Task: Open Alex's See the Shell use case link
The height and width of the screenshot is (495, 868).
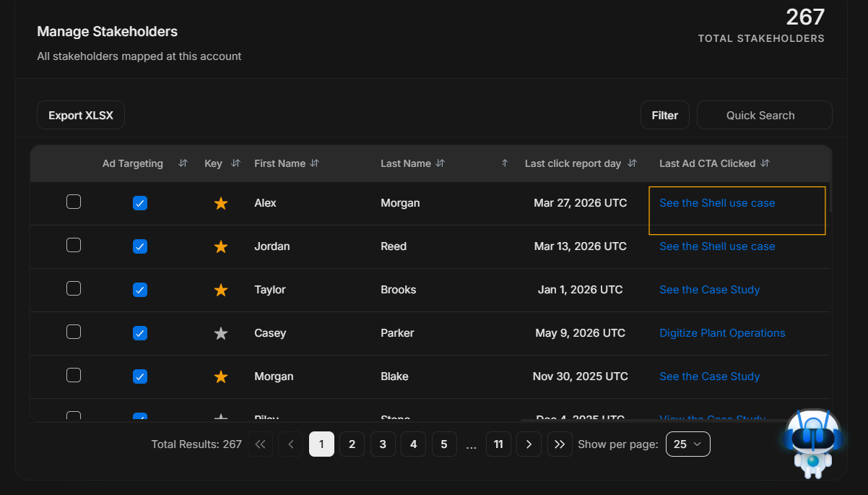Action: (717, 203)
